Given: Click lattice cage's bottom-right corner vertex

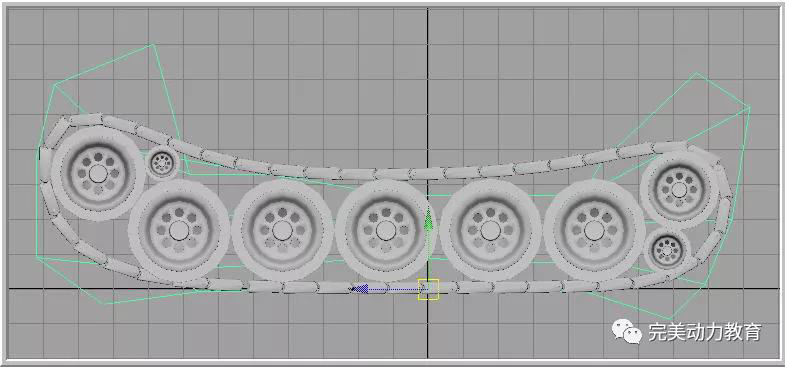Looking at the screenshot, I should 671,319.
